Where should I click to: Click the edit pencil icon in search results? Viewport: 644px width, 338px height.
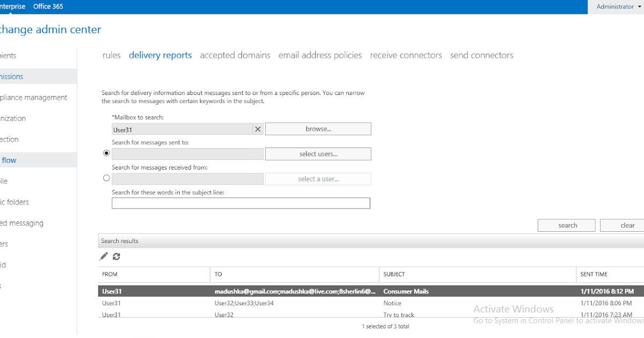(104, 256)
